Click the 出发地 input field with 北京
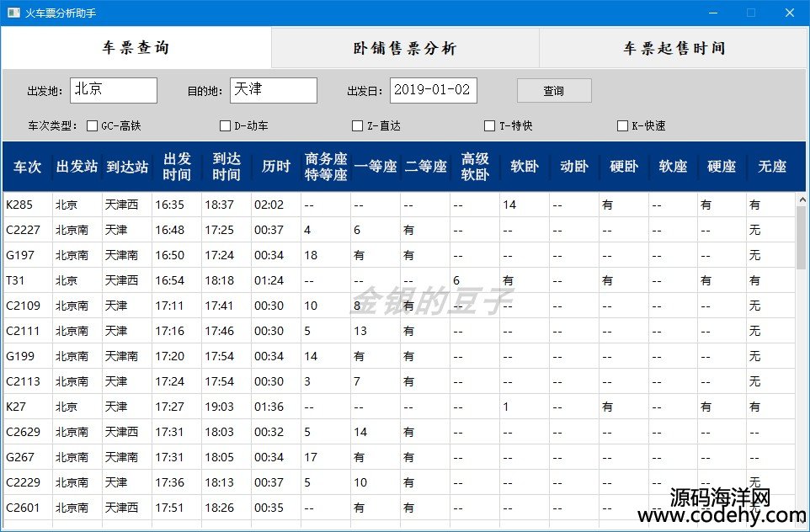Image resolution: width=810 pixels, height=532 pixels. point(114,90)
